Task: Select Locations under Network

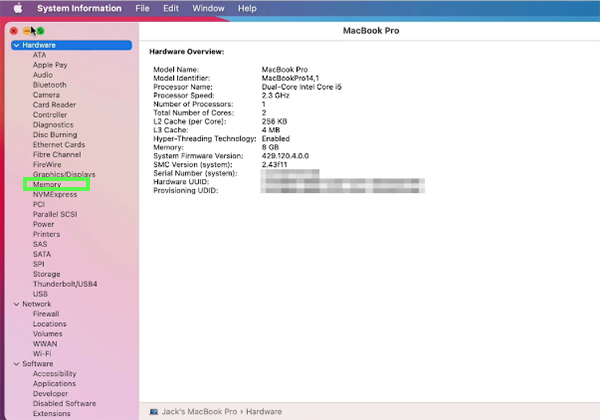Action: coord(50,324)
